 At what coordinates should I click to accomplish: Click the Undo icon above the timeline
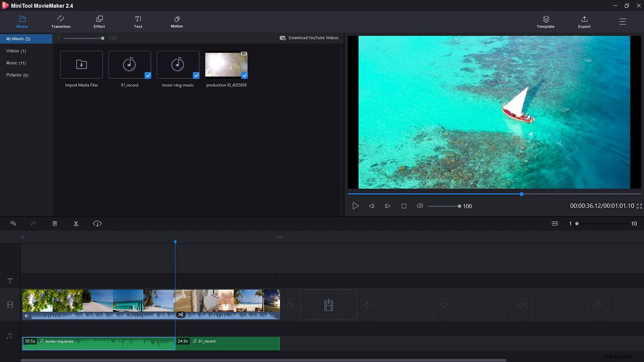[12, 223]
